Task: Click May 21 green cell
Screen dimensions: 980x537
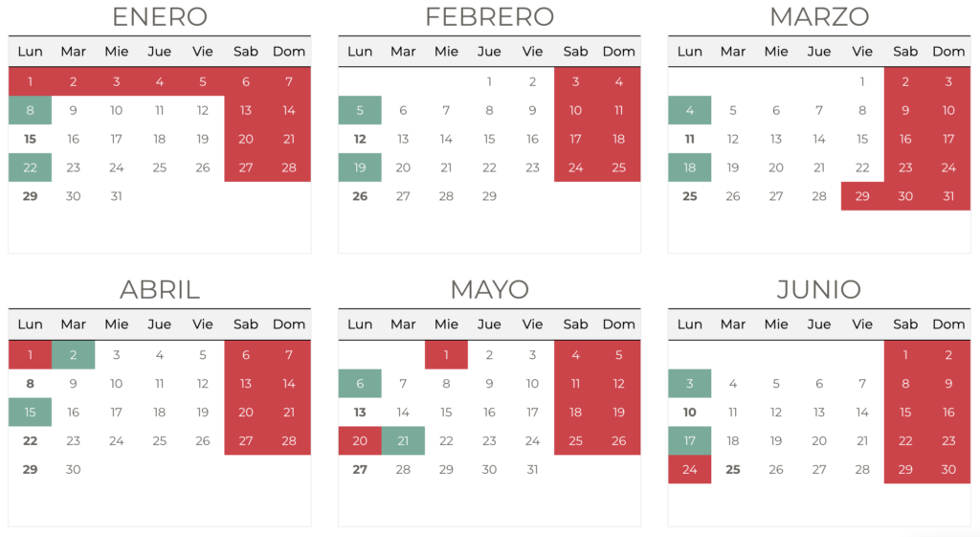Action: 403,440
